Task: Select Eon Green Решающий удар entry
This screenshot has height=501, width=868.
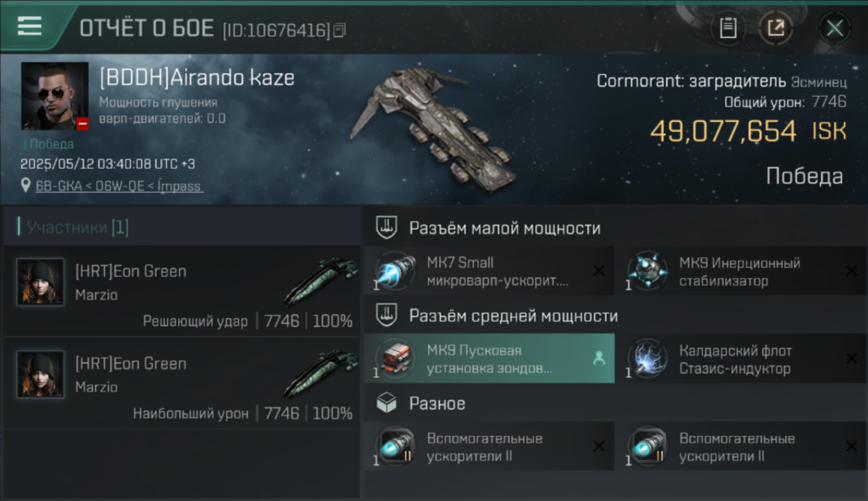Action: pyautogui.click(x=182, y=291)
